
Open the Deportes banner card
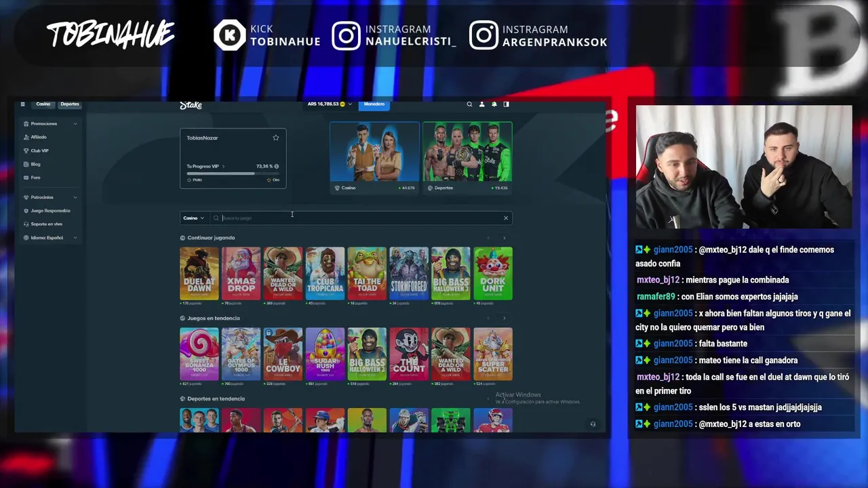pos(467,157)
